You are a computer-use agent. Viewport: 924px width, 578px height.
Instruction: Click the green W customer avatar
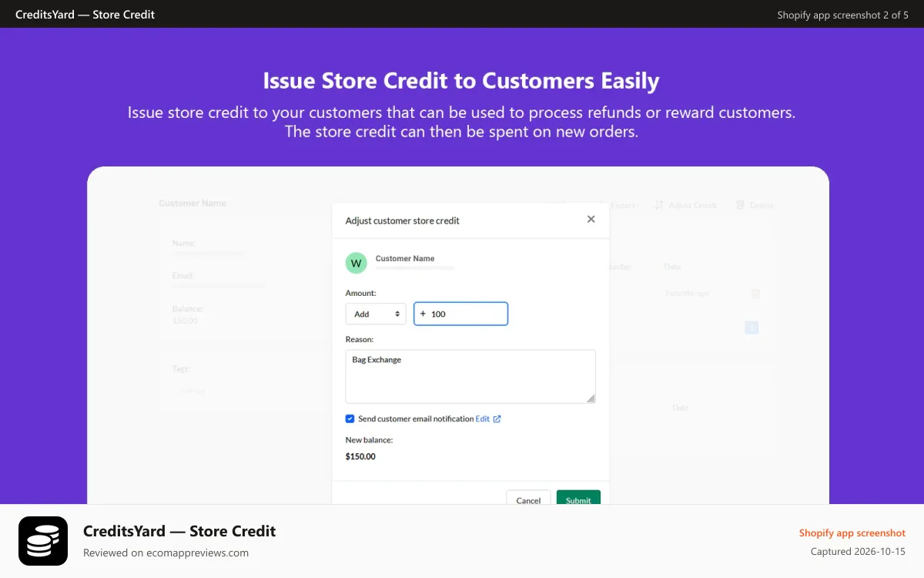coord(356,263)
